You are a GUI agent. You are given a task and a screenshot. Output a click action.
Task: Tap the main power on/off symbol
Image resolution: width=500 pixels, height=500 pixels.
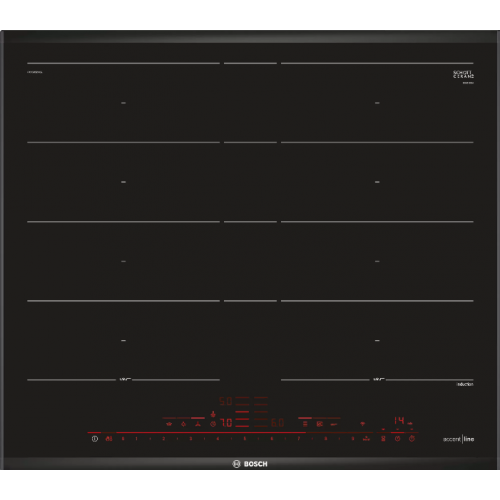click(x=95, y=439)
